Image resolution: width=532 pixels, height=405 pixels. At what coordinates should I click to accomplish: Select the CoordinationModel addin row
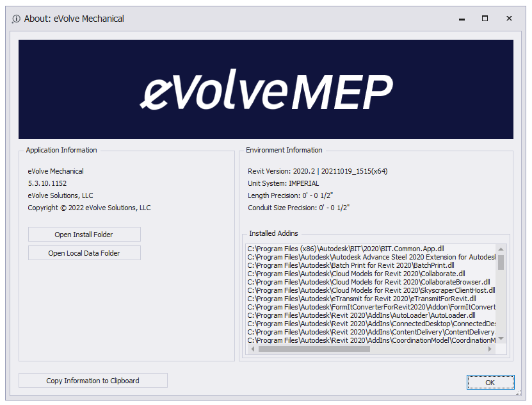(x=371, y=340)
